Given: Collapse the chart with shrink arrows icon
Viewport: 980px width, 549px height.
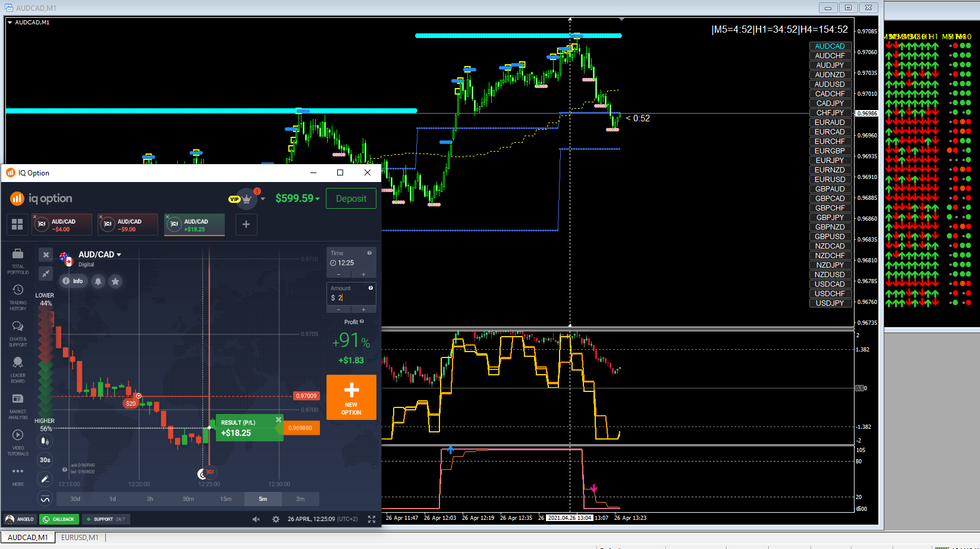Looking at the screenshot, I should click(x=46, y=274).
